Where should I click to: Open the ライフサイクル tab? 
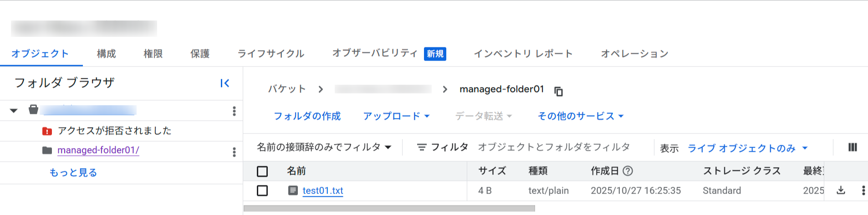(x=271, y=54)
